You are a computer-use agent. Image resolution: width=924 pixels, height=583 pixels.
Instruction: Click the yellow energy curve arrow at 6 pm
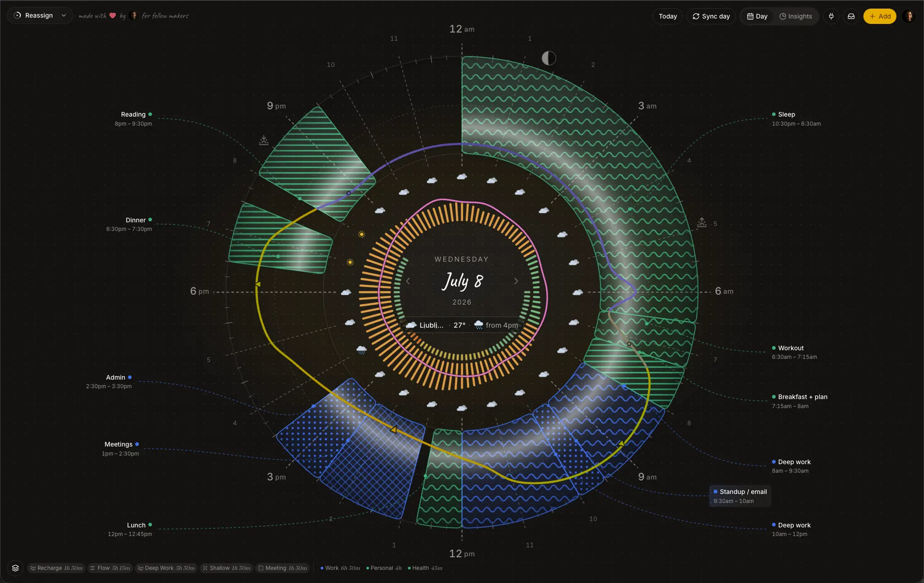[x=257, y=284]
